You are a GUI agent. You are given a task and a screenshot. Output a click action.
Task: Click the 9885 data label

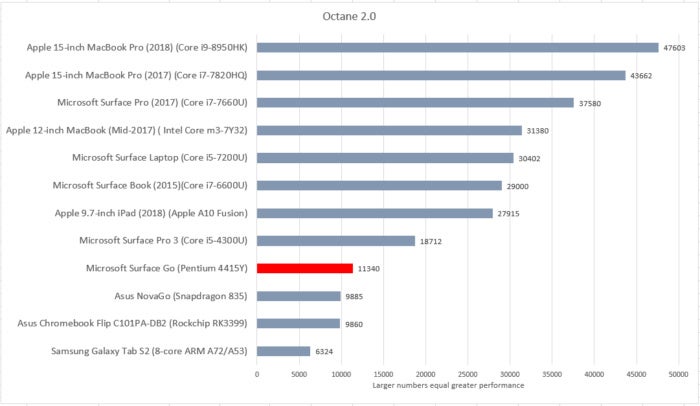pos(354,297)
